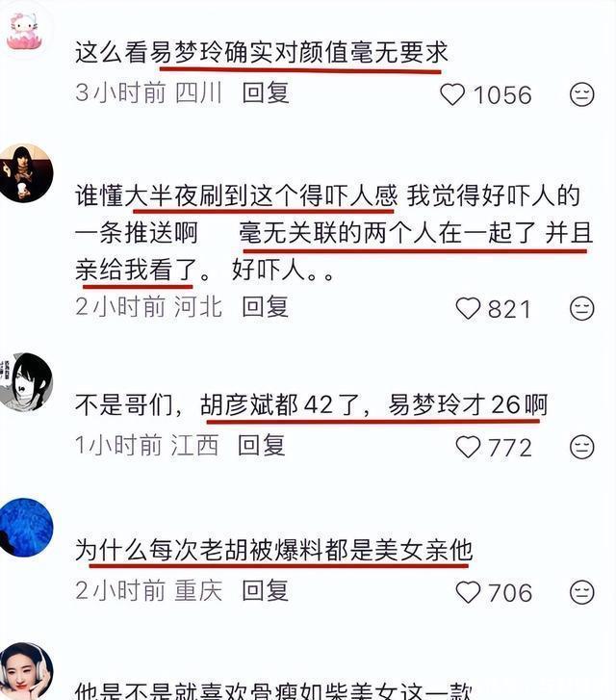Reply to the 江西 comment

(261, 445)
